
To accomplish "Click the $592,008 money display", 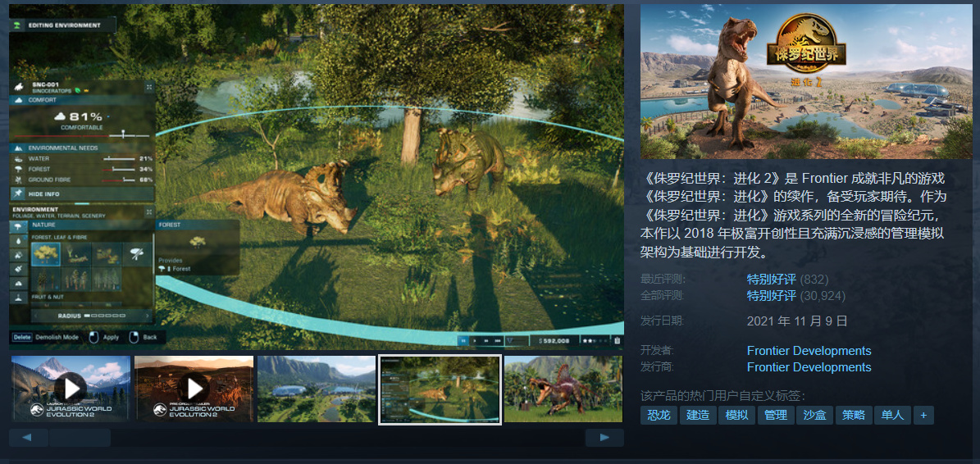I will pos(554,340).
